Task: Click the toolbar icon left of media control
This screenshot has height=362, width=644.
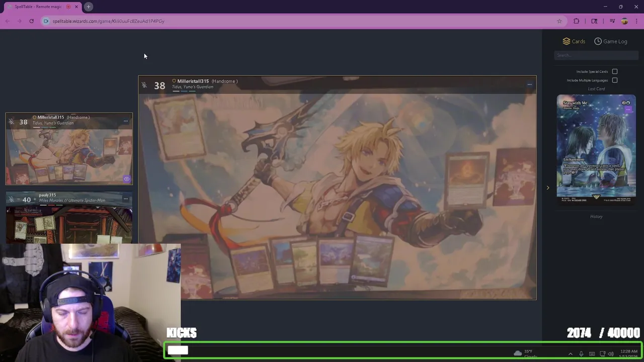Action: click(594, 21)
